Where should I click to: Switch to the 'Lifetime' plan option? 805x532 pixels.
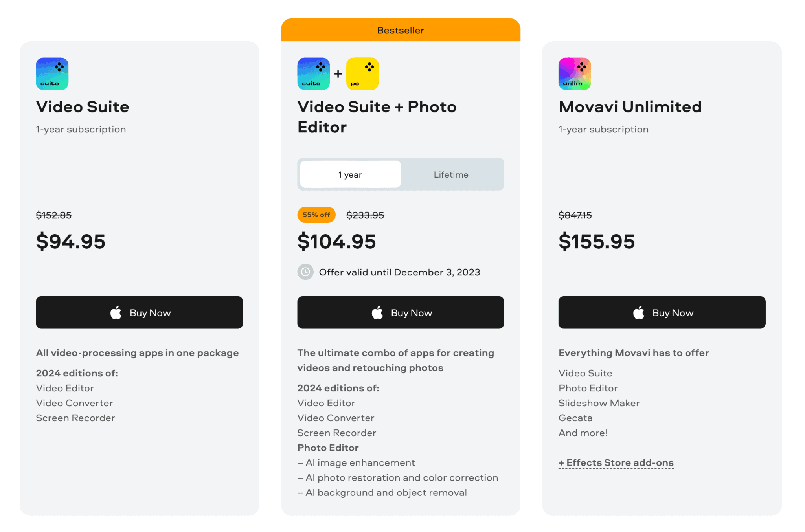point(450,174)
